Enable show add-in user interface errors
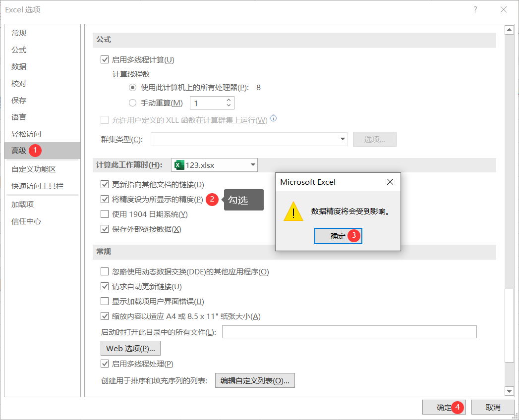The height and width of the screenshot is (420, 519). tap(105, 301)
